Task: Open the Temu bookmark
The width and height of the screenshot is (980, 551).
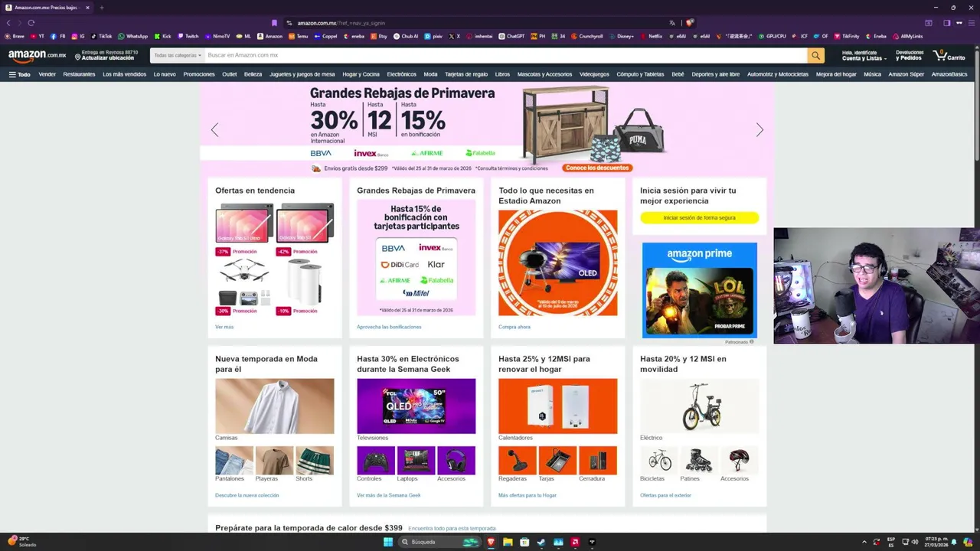Action: coord(299,36)
